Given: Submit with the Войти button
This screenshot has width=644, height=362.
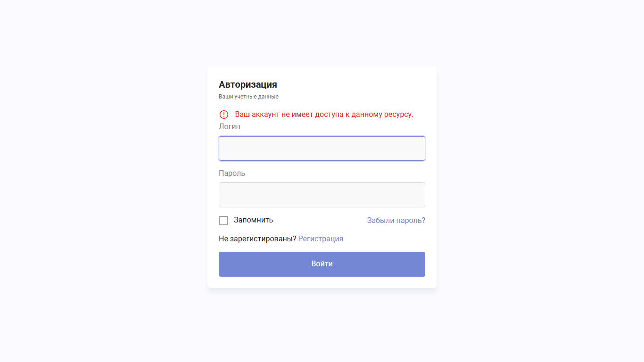Looking at the screenshot, I should pyautogui.click(x=322, y=264).
